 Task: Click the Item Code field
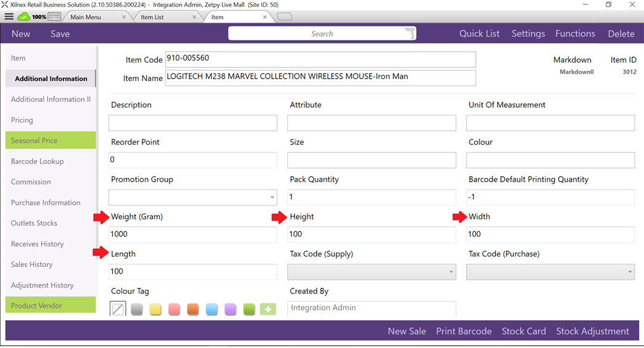tap(320, 59)
